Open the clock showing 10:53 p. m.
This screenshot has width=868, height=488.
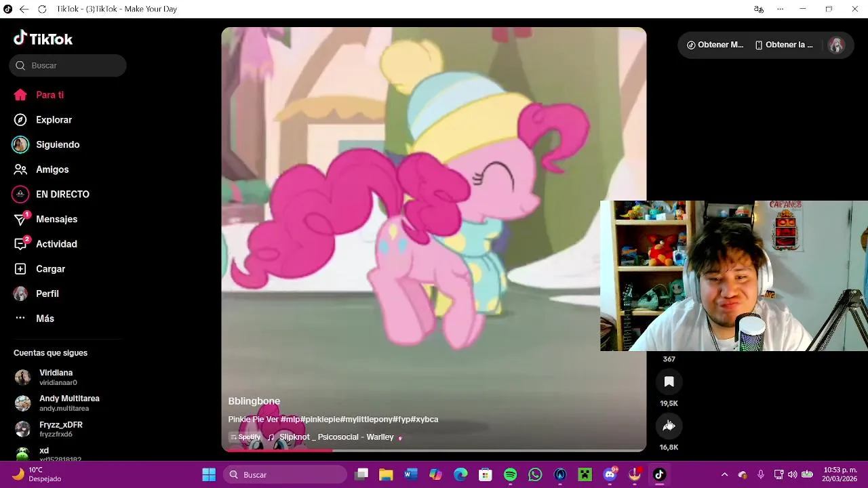tap(840, 474)
